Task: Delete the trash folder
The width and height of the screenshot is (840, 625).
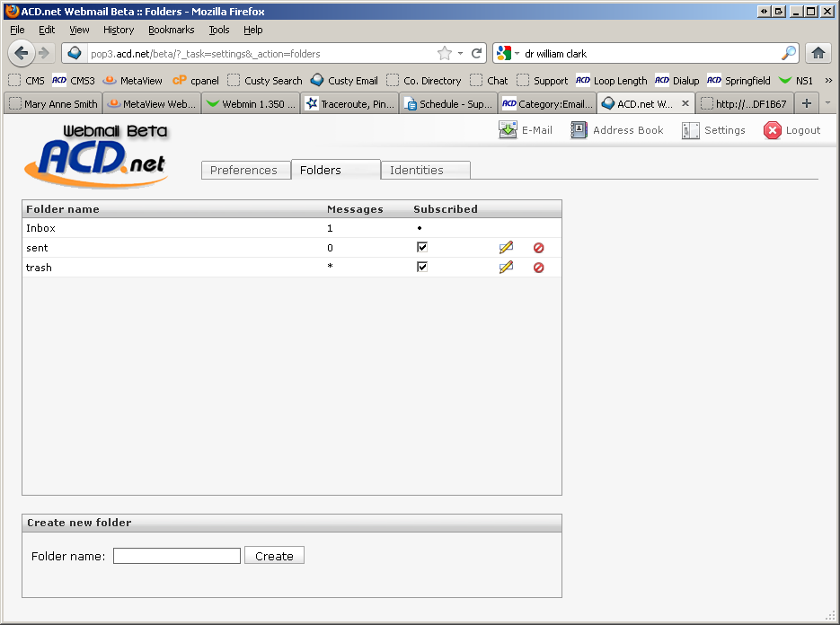Action: (538, 268)
